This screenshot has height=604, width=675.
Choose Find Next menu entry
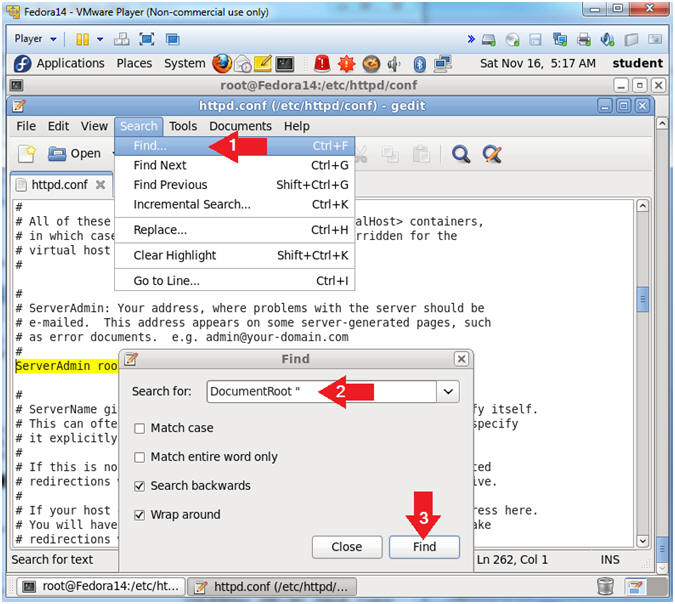pyautogui.click(x=235, y=165)
